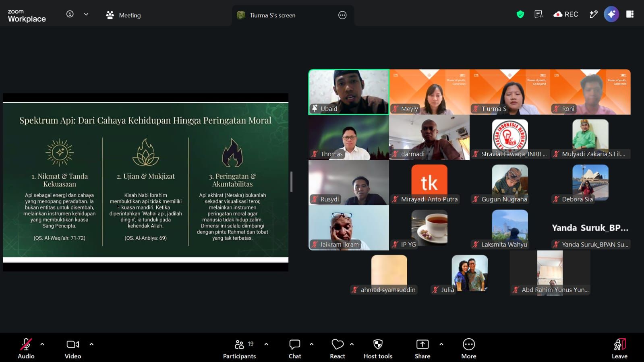Expand the chevron next to the info icon
Image resolution: width=644 pixels, height=362 pixels.
86,14
